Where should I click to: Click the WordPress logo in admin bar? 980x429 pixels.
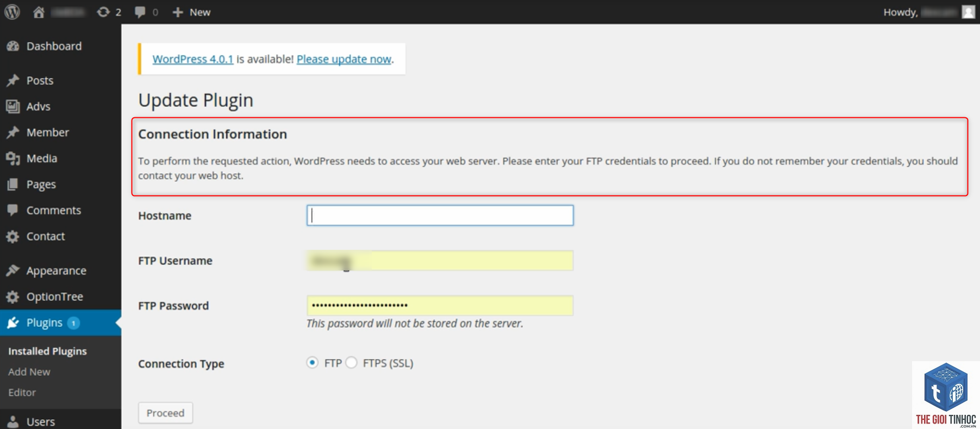[12, 12]
